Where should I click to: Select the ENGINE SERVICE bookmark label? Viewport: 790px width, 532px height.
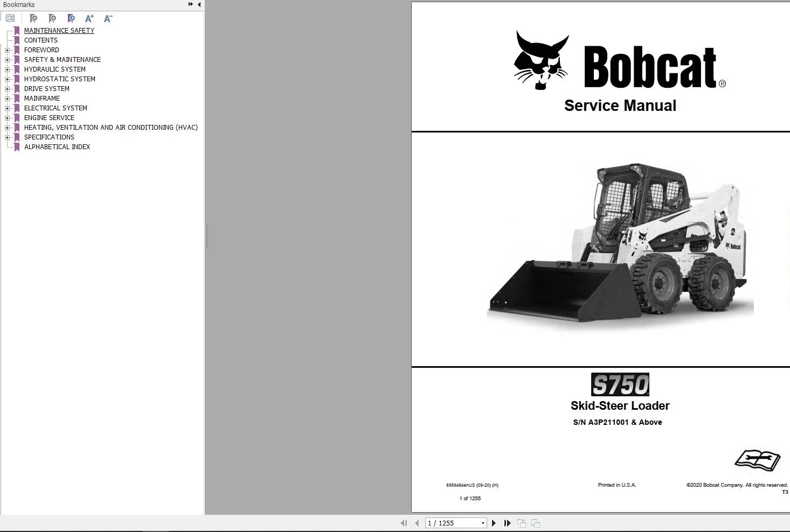(50, 118)
